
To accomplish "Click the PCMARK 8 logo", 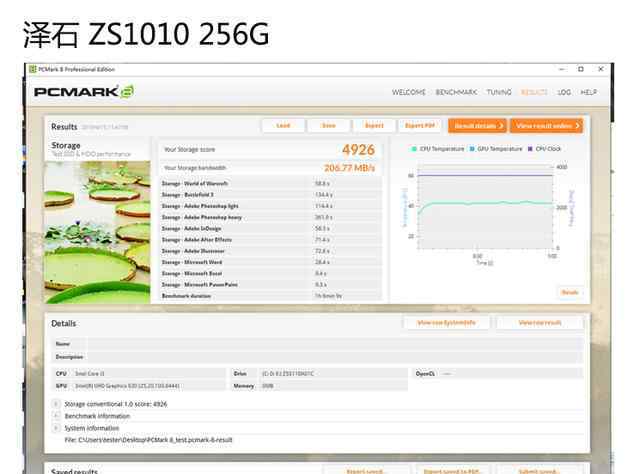I will (84, 91).
